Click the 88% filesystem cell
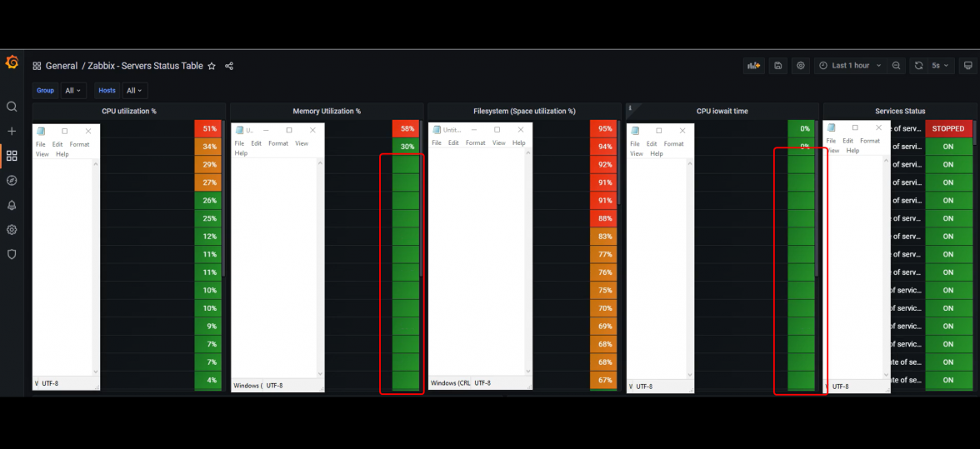Viewport: 980px width, 449px height. point(603,218)
